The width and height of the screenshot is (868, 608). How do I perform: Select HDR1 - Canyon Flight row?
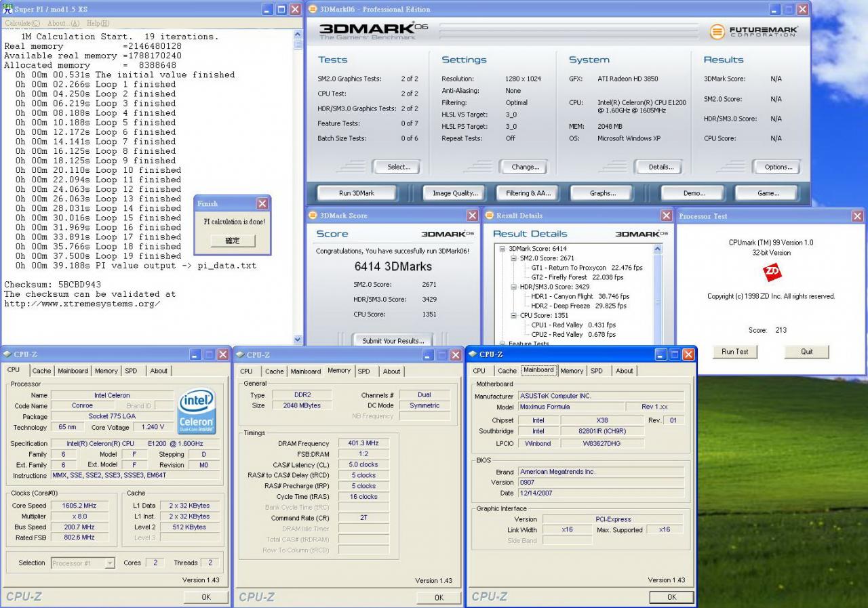(x=580, y=296)
